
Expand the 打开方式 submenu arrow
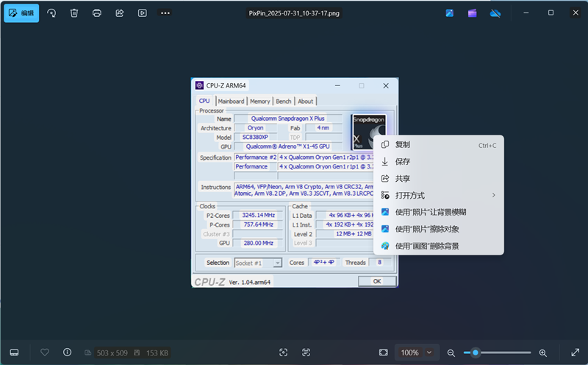pyautogui.click(x=493, y=195)
